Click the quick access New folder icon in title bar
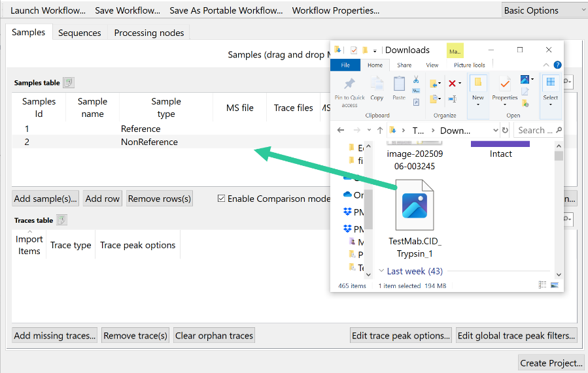Viewport: 588px width, 373px height. pos(365,50)
